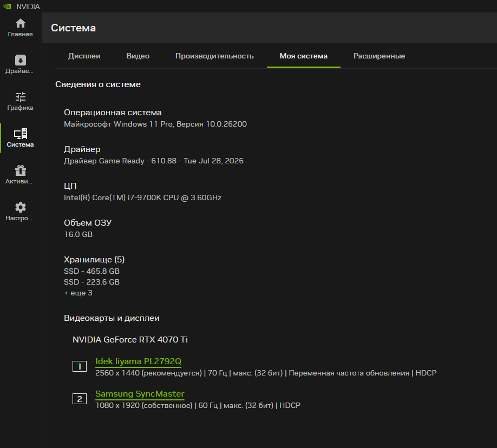
Task: Click the Операционная система label
Action: pos(113,113)
